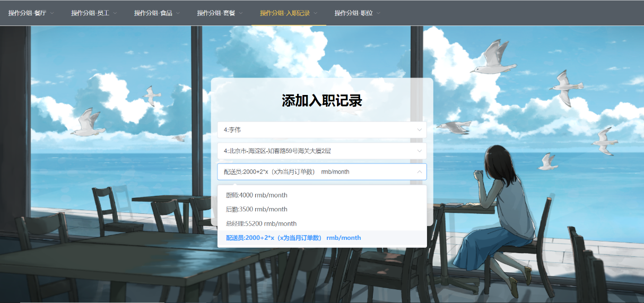This screenshot has height=303, width=644.
Task: Select option 总经理:55200 rmb/month
Action: point(322,223)
